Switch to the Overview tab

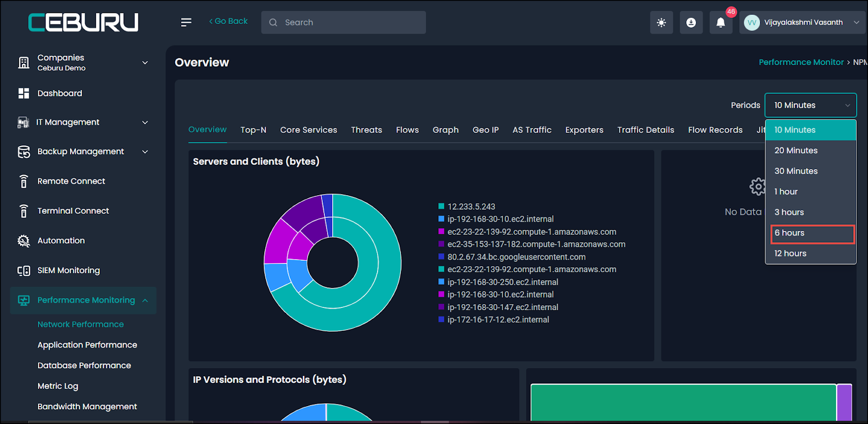click(207, 130)
